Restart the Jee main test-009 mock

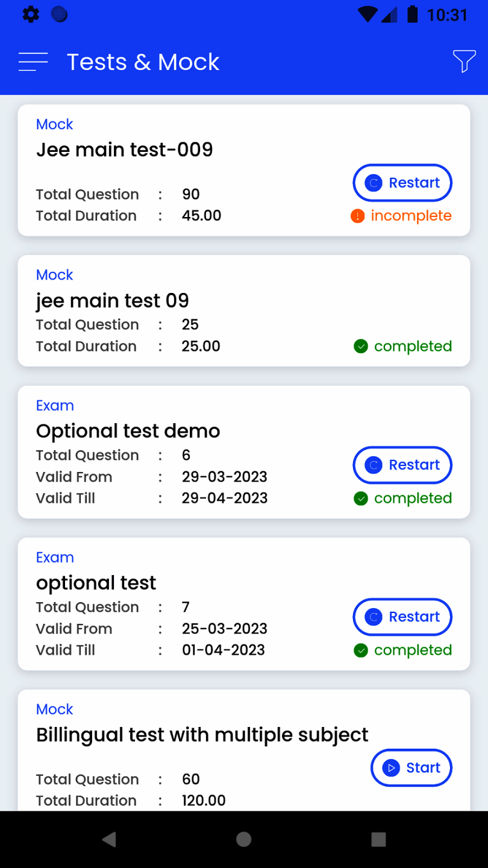[402, 183]
